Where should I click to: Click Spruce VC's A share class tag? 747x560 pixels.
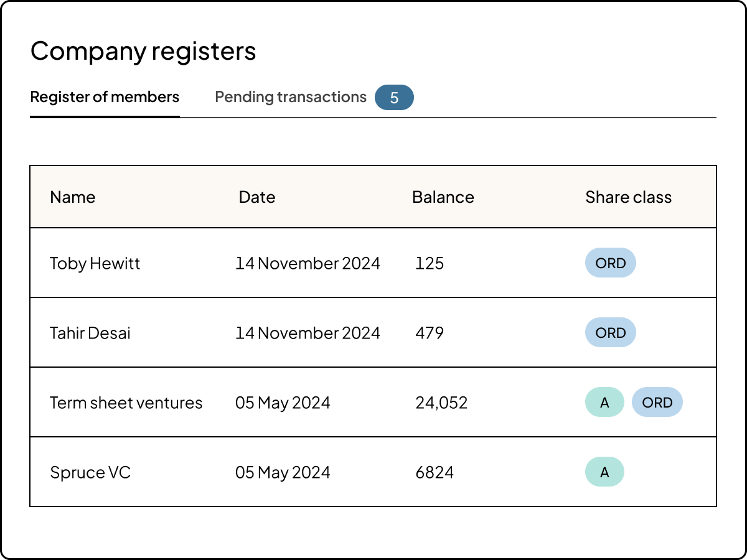[604, 472]
